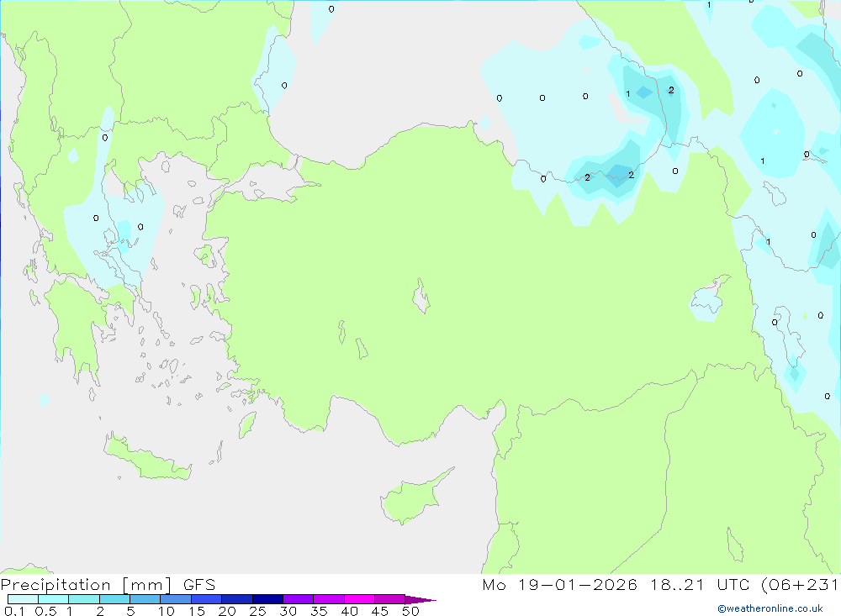The image size is (841, 616).
Task: Click the "Precipitation" title word
Action: (56, 585)
